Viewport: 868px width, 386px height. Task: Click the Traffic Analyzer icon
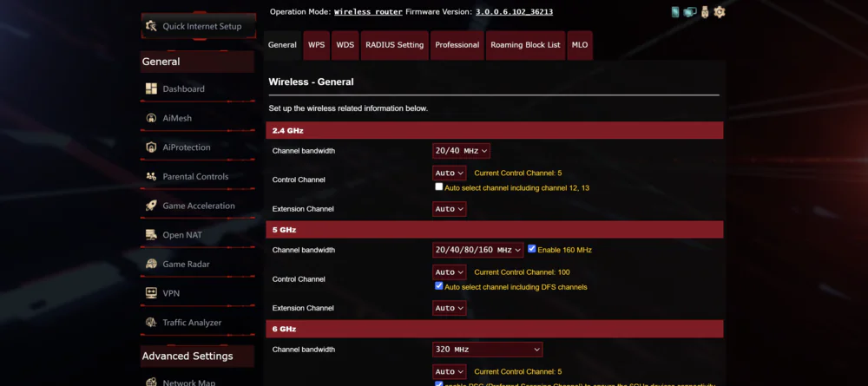(x=151, y=323)
